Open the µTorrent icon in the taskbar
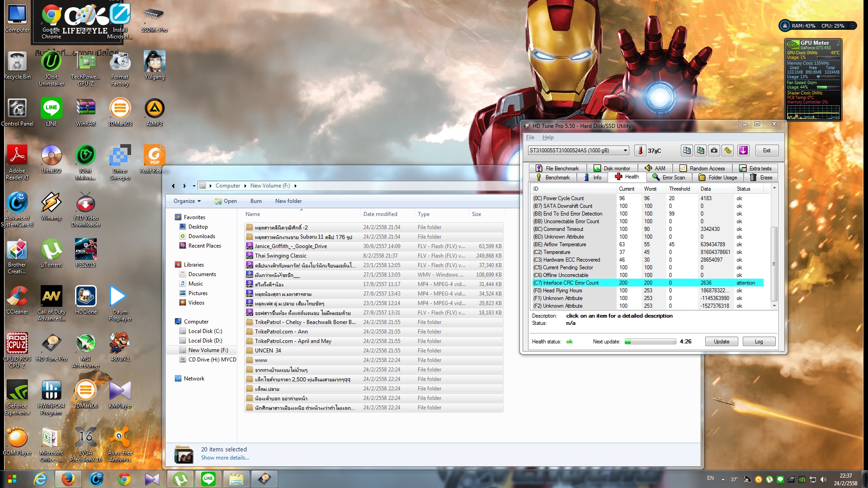The image size is (868, 488). (x=180, y=479)
